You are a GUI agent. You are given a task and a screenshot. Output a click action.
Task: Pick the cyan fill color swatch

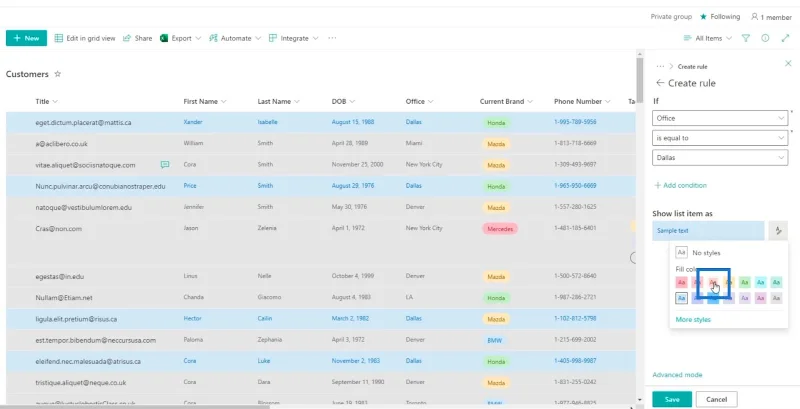(760, 282)
